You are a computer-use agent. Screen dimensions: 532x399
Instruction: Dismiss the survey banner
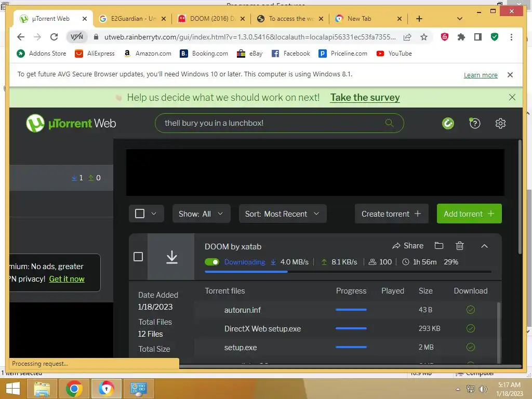coord(512,97)
